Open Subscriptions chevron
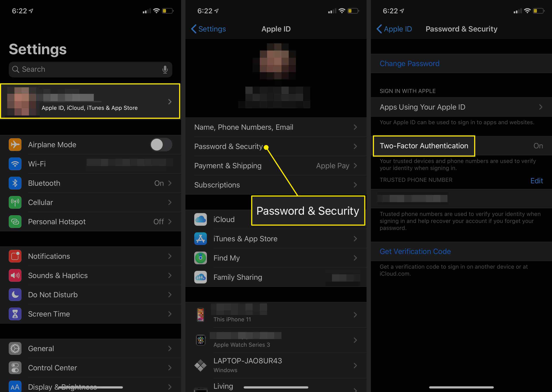Viewport: 552px width, 392px height. tap(355, 185)
